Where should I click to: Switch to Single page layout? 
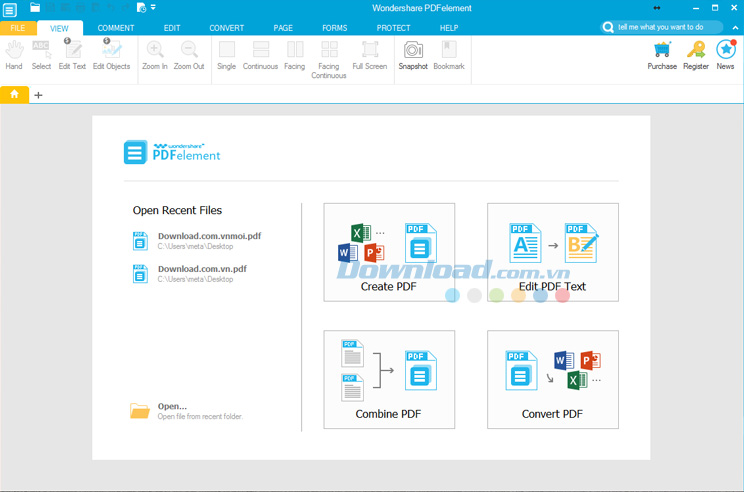226,56
